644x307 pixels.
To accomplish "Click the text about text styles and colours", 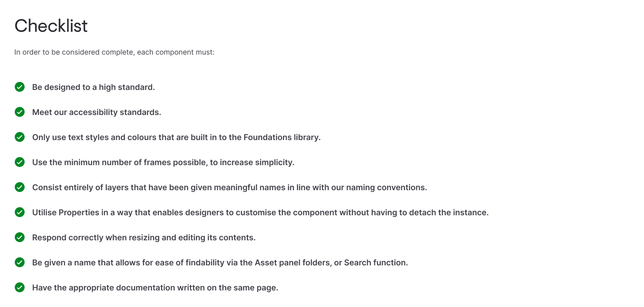I will coord(176,137).
